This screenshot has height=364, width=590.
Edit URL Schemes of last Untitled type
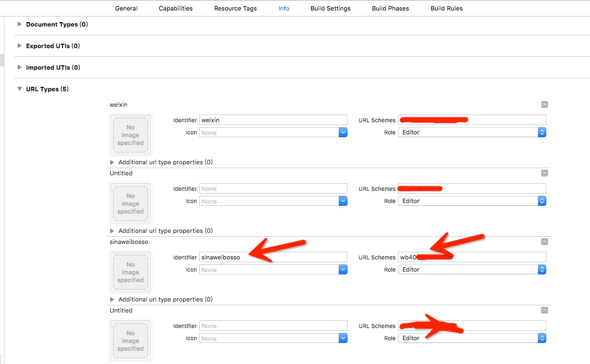pyautogui.click(x=472, y=326)
